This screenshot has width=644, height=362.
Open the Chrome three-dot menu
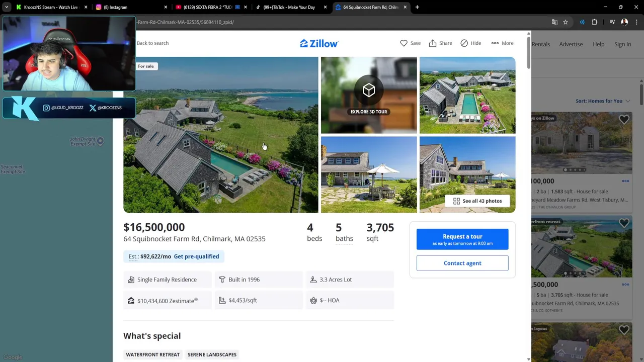[x=636, y=22]
